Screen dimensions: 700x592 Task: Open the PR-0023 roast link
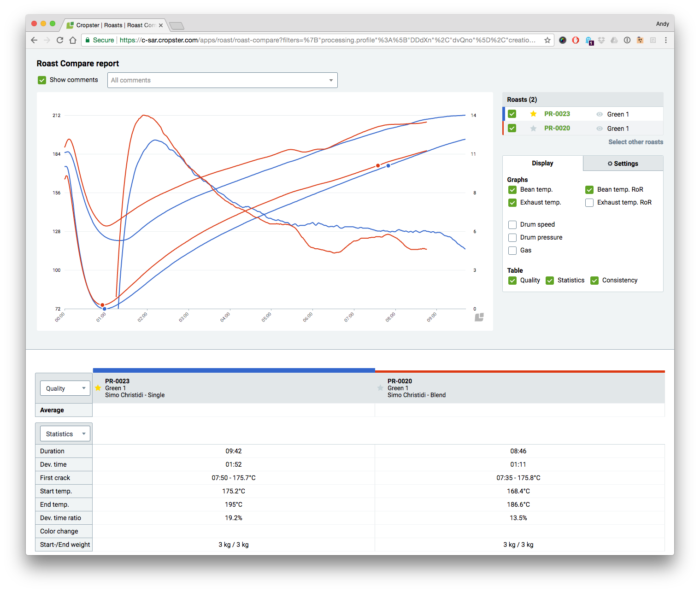[x=557, y=114]
